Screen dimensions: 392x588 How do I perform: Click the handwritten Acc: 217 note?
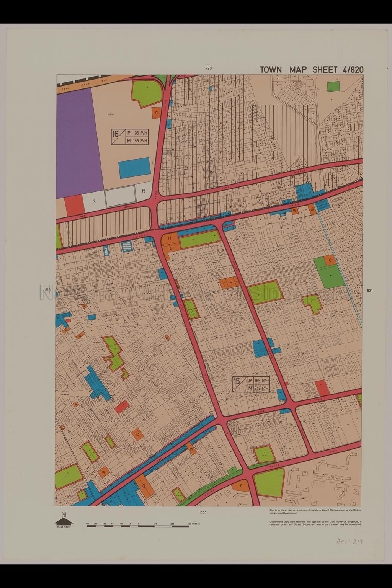pos(349,541)
